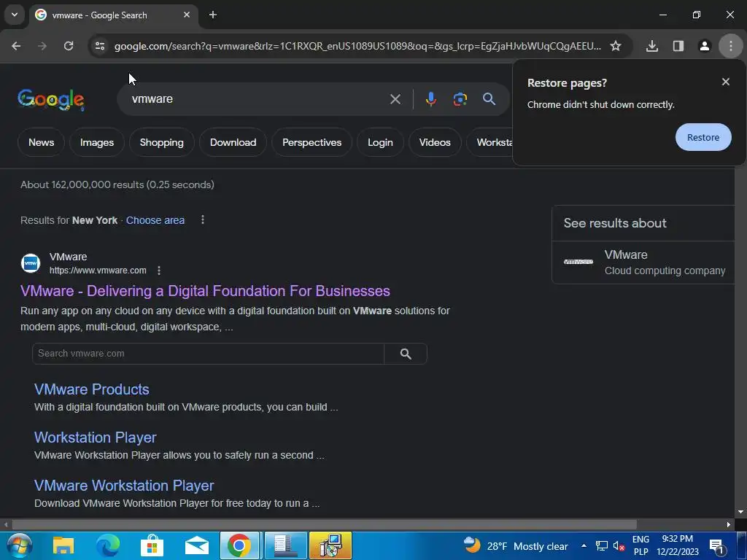The width and height of the screenshot is (747, 560).
Task: Open ENG PLP language switcher
Action: 640,545
